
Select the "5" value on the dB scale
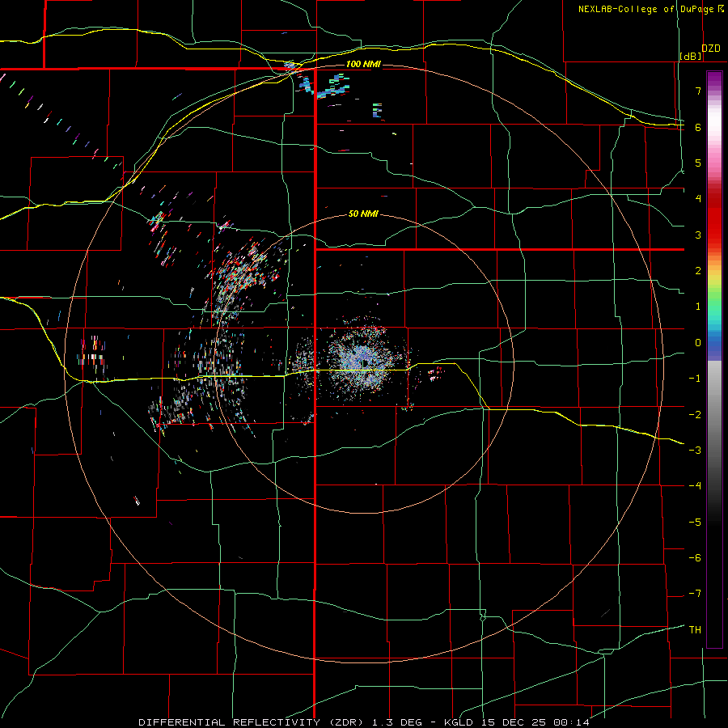click(698, 163)
